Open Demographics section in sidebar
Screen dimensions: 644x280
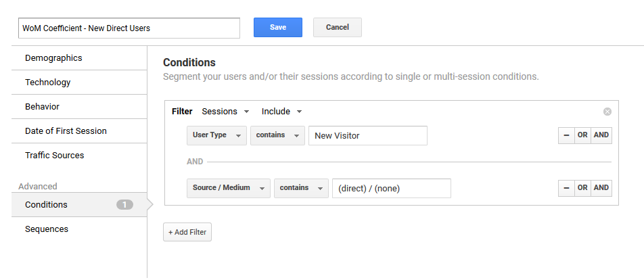tap(53, 58)
